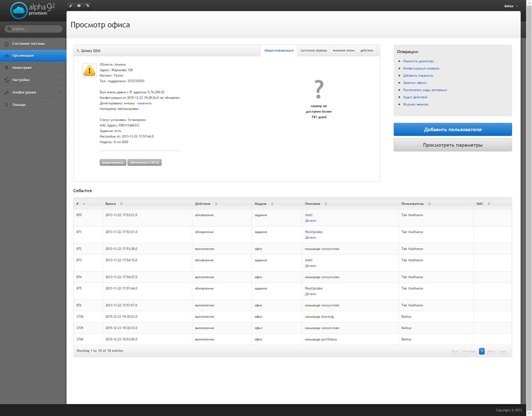Image resolution: width=532 pixels, height=416 pixels.
Task: Expand the Конфигурация submenu arrow
Action: pyautogui.click(x=59, y=92)
